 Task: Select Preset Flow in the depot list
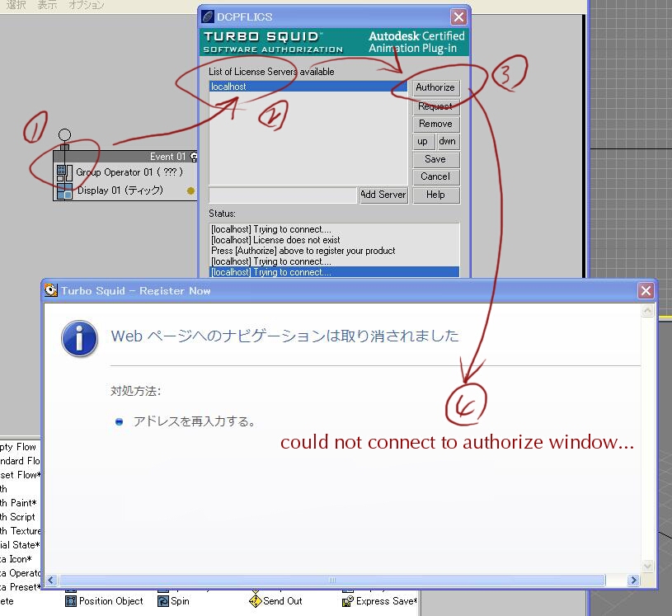pyautogui.click(x=20, y=475)
